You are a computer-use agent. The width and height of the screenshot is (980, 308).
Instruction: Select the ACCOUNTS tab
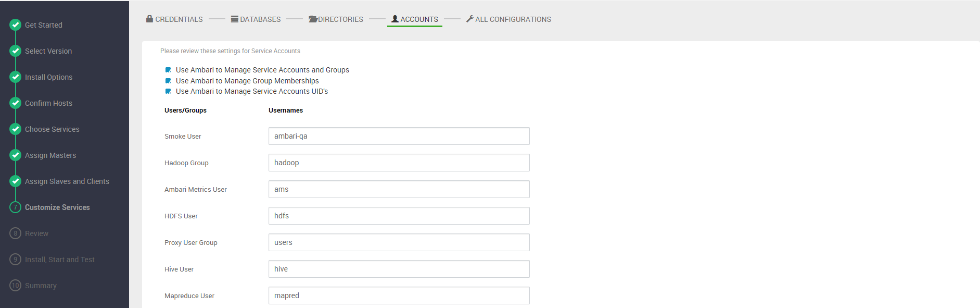point(415,19)
